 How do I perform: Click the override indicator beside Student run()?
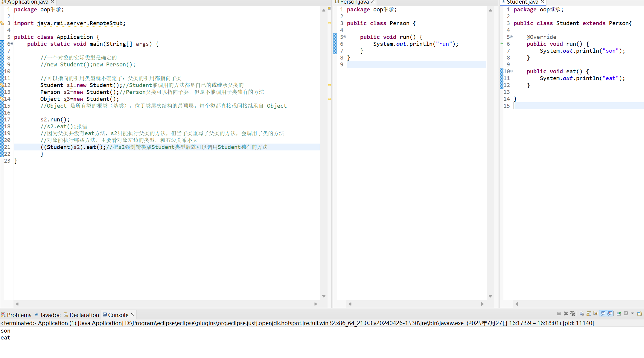tap(502, 44)
